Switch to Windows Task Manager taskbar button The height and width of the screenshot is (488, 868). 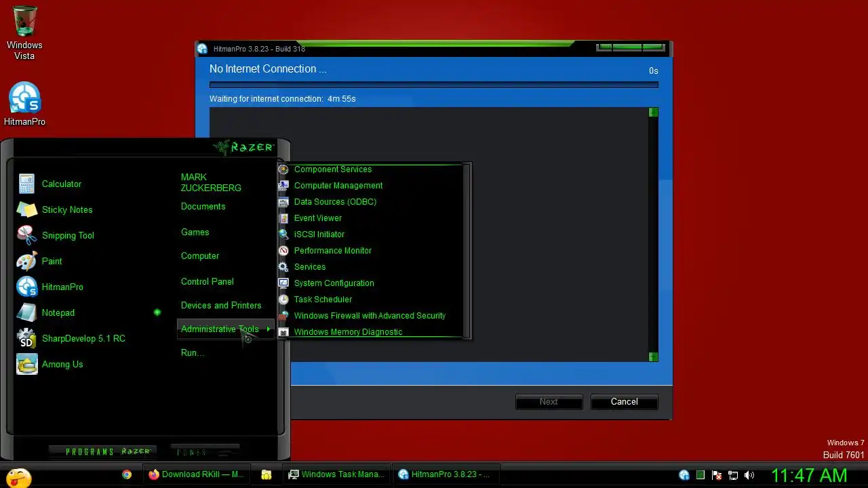click(338, 474)
